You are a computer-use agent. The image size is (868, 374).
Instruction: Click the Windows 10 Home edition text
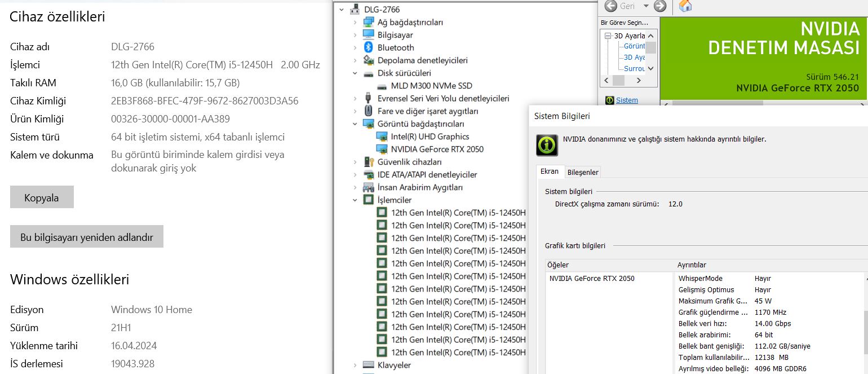tap(152, 310)
